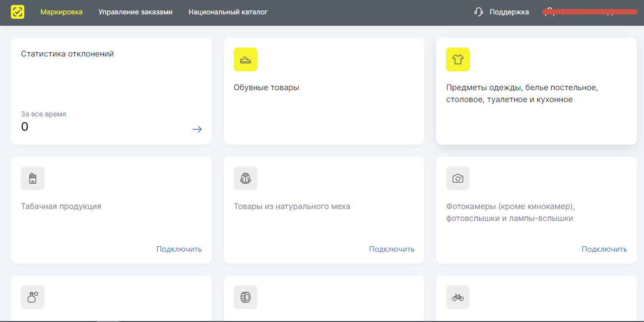644x322 pixels.
Task: Switch to Управление заказами menu item
Action: click(135, 11)
